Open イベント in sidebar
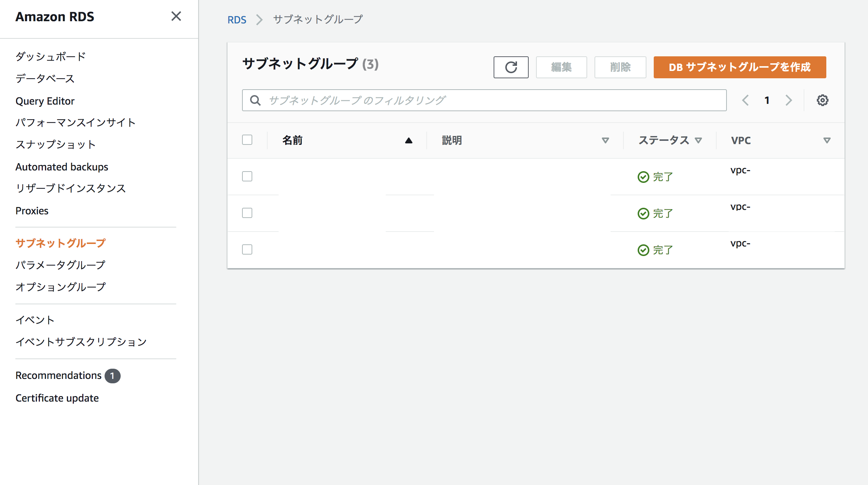Image resolution: width=868 pixels, height=485 pixels. [x=35, y=320]
